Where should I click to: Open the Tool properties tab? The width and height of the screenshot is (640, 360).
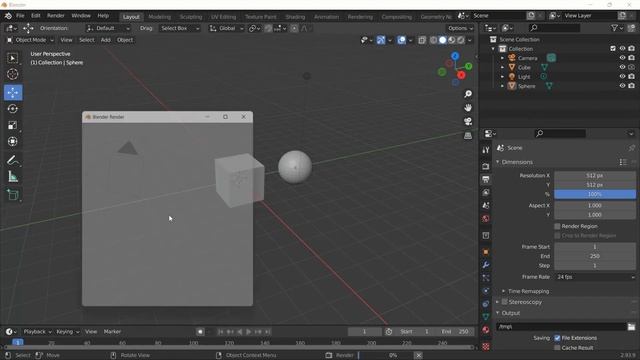tap(486, 150)
